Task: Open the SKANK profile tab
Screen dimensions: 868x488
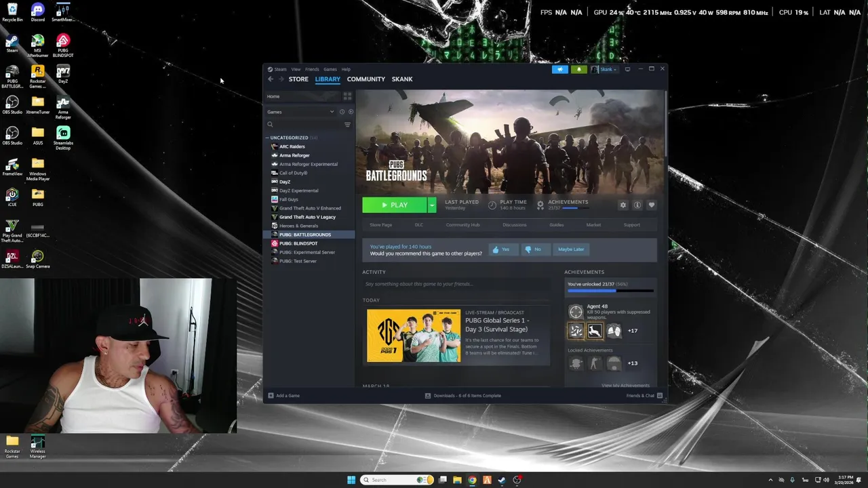Action: (402, 79)
